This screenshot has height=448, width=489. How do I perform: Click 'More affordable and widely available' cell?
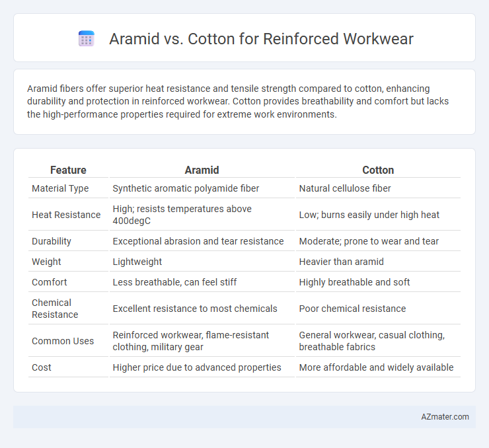tap(378, 367)
